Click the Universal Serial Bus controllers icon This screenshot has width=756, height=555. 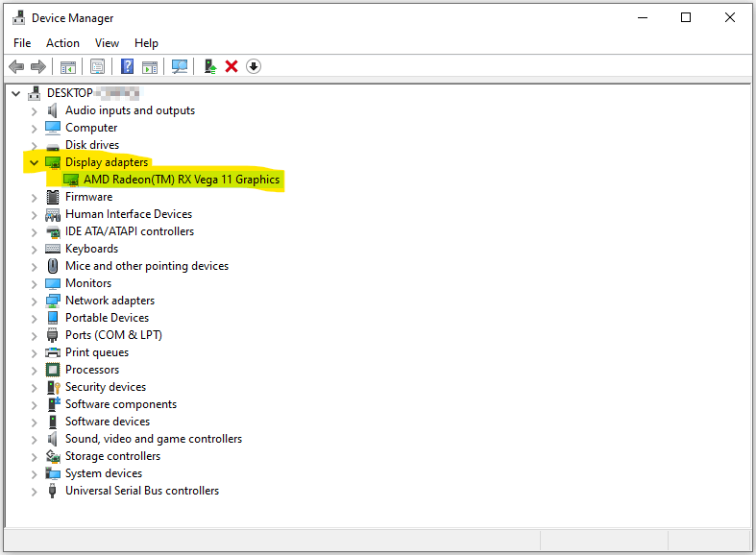53,491
